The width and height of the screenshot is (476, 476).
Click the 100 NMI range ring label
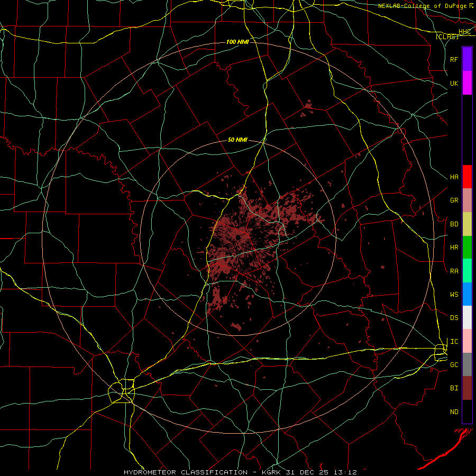tap(237, 42)
